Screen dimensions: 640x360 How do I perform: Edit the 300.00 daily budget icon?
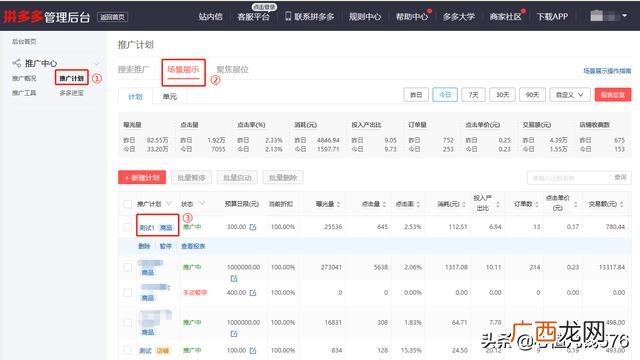tap(253, 227)
